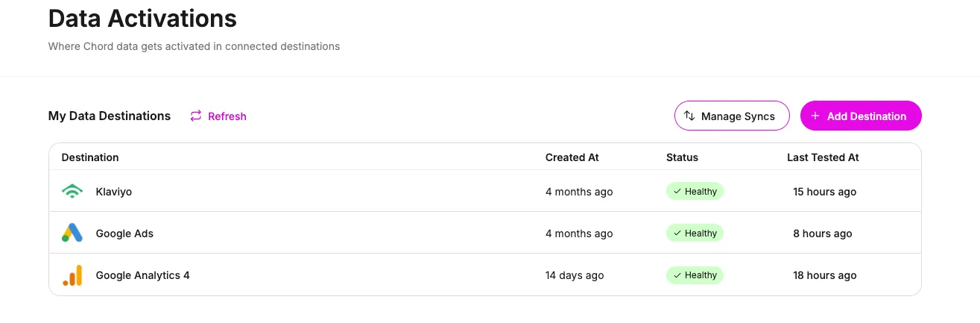Click the Healthy status badge for Google Ads
The width and height of the screenshot is (980, 323).
(x=695, y=233)
